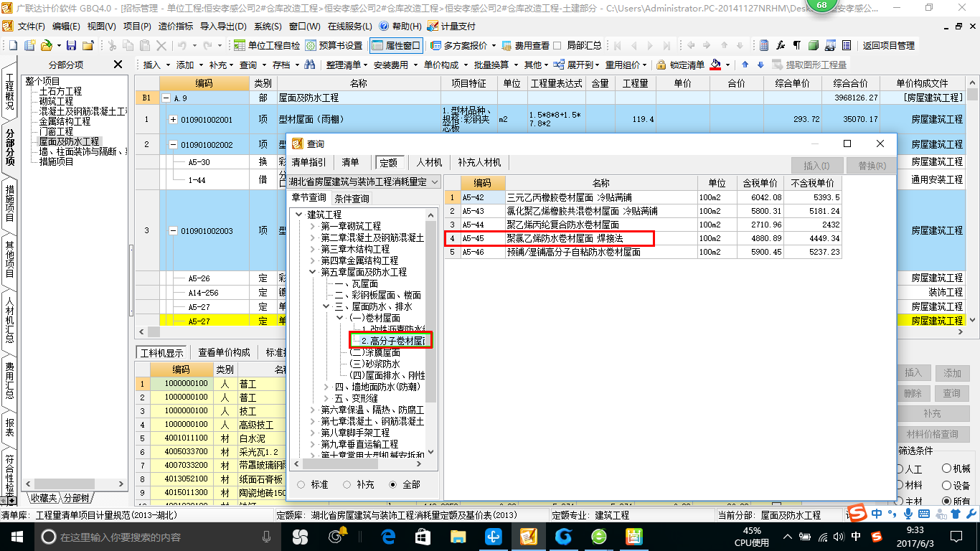
Task: Click the 费用查看 toolbar item
Action: click(x=525, y=45)
